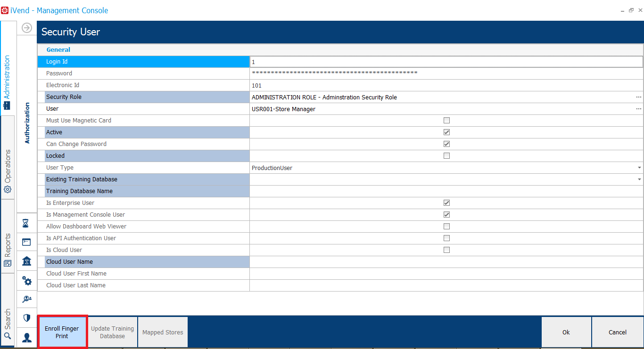
Task: Enable Is API Authentication User checkbox
Action: coord(446,238)
